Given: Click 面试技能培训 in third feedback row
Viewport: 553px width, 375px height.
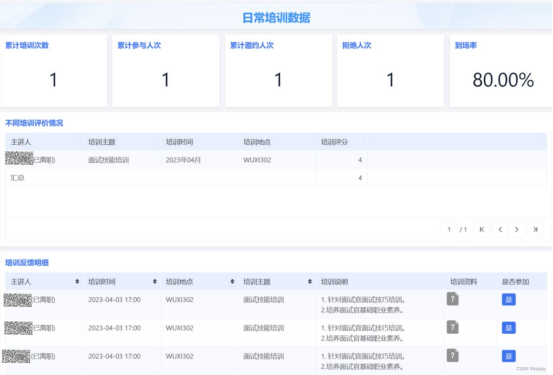Looking at the screenshot, I should click(x=264, y=356).
